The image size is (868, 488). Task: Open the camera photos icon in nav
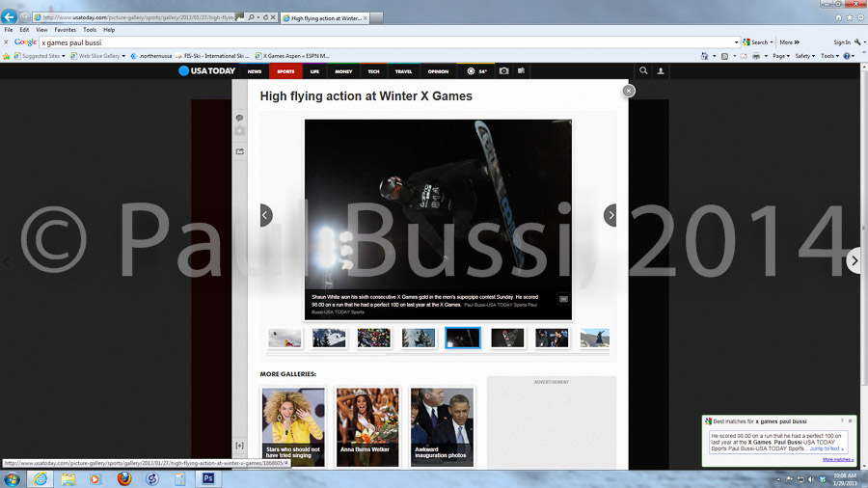(503, 70)
